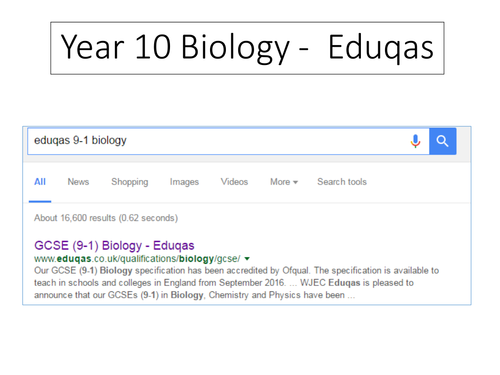Screen dimensions: 500x375
Task: Click the blue magnifier search button
Action: click(x=443, y=141)
